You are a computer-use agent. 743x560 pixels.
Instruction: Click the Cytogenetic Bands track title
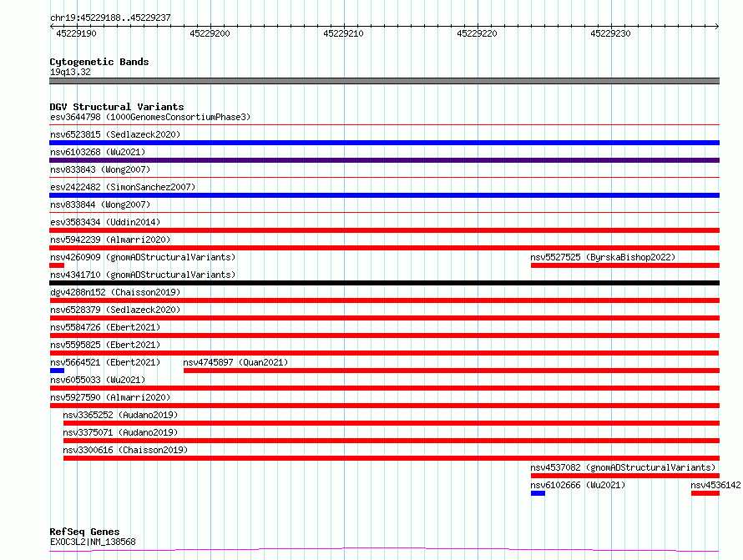point(99,62)
